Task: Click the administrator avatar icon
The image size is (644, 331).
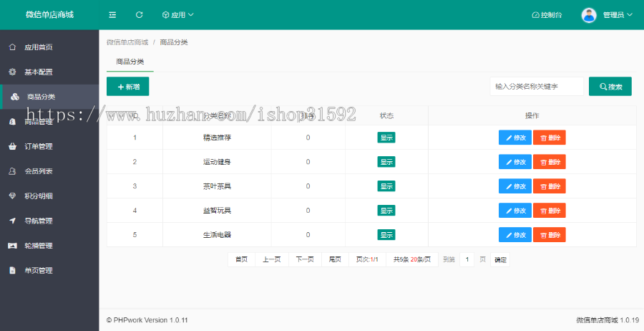Action: [x=589, y=15]
